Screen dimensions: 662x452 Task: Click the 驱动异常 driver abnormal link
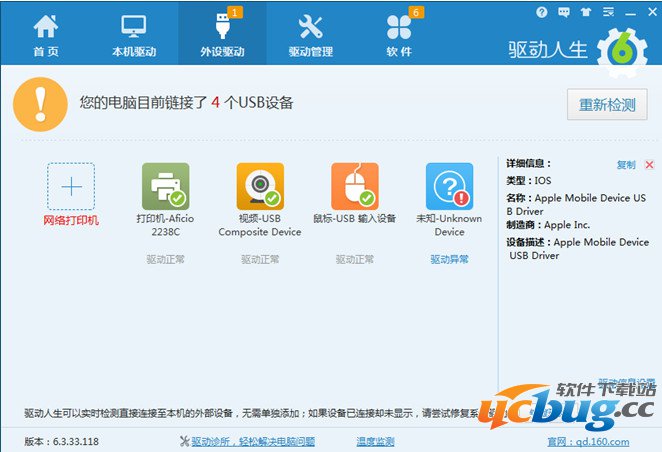pyautogui.click(x=449, y=259)
